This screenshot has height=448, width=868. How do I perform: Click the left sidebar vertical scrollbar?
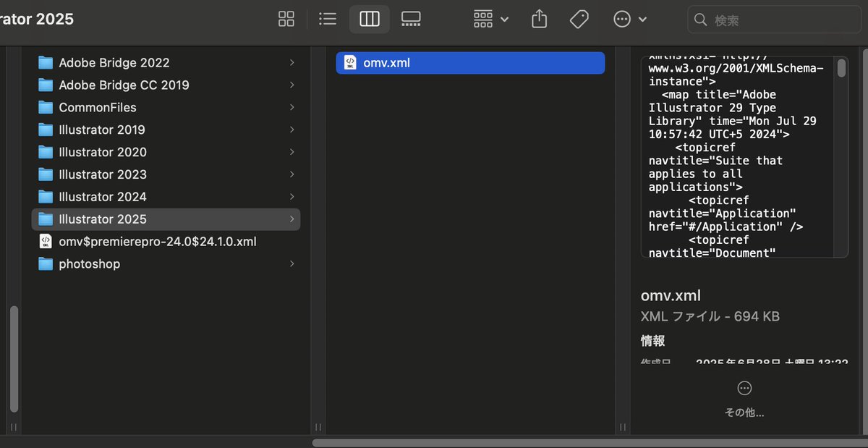click(14, 358)
